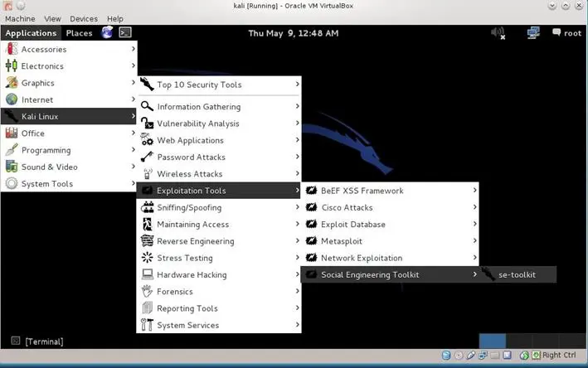Click the Forensics hand icon
588x368 pixels.
pos(147,292)
